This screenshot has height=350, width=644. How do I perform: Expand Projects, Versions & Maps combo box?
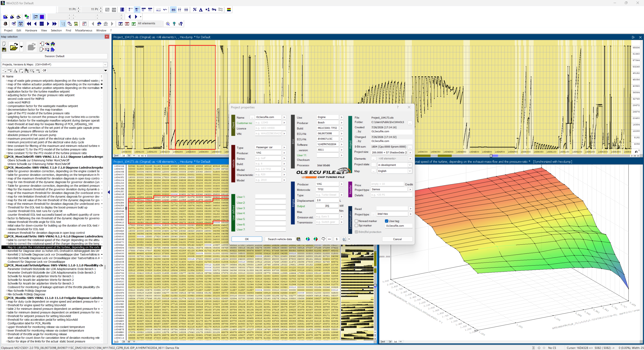coord(105,65)
